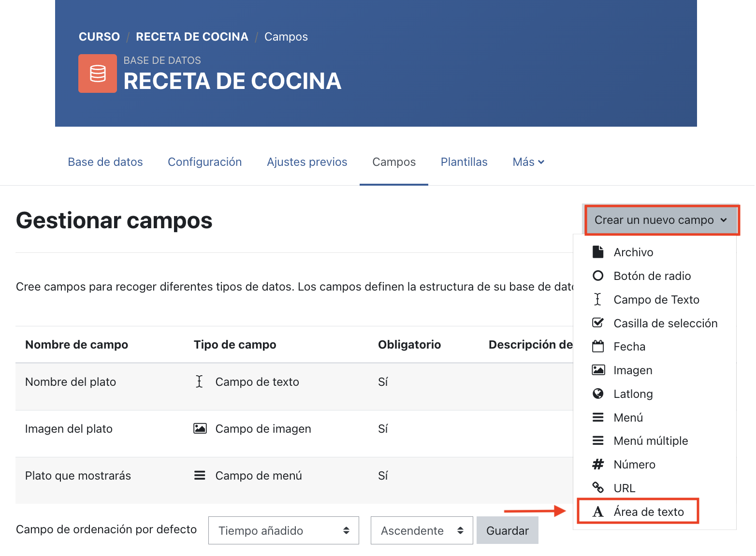Click the Menú lines icon in dropdown
756x556 pixels.
coord(598,417)
